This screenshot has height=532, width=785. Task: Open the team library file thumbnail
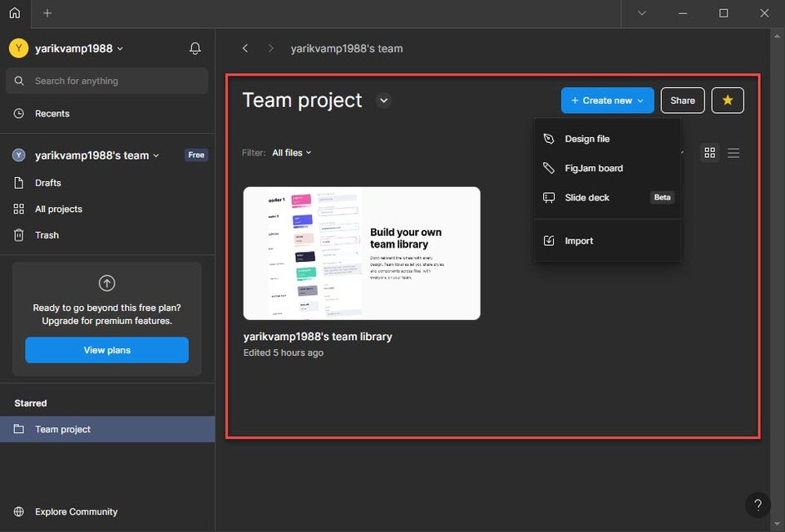(362, 254)
